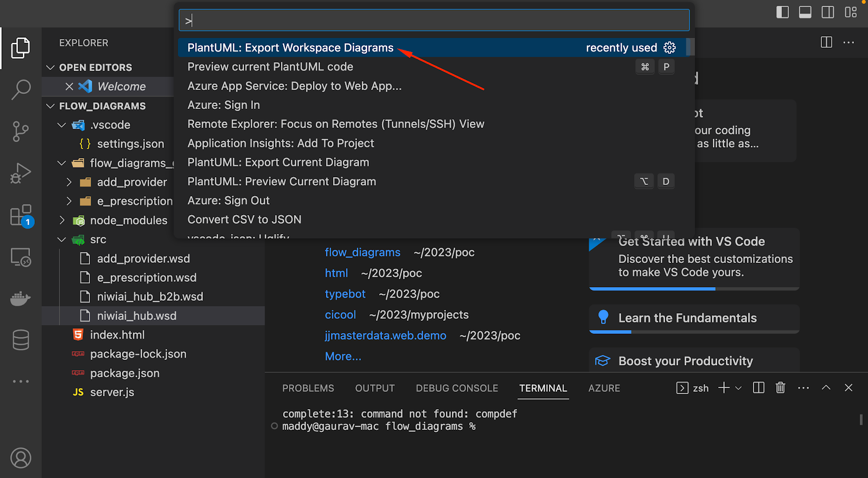This screenshot has width=868, height=478.
Task: Open recent folder flow_diagrams link
Action: [x=362, y=252]
